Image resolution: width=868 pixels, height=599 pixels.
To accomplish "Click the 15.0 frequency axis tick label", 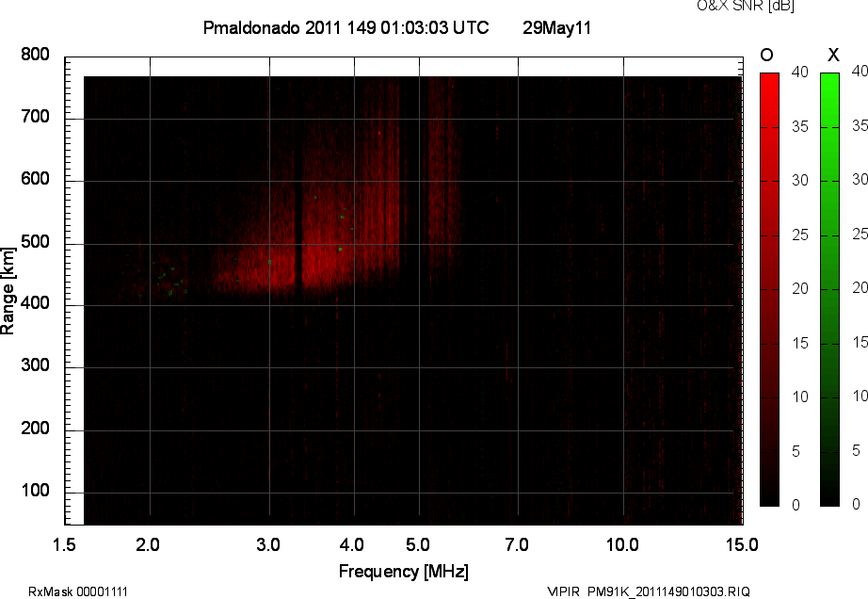I will 742,544.
